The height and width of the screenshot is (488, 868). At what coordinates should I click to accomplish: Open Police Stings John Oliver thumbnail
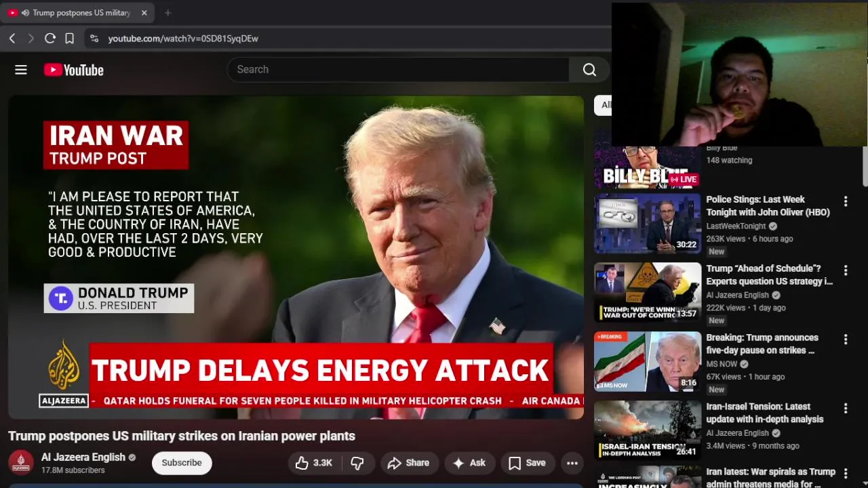pos(648,224)
